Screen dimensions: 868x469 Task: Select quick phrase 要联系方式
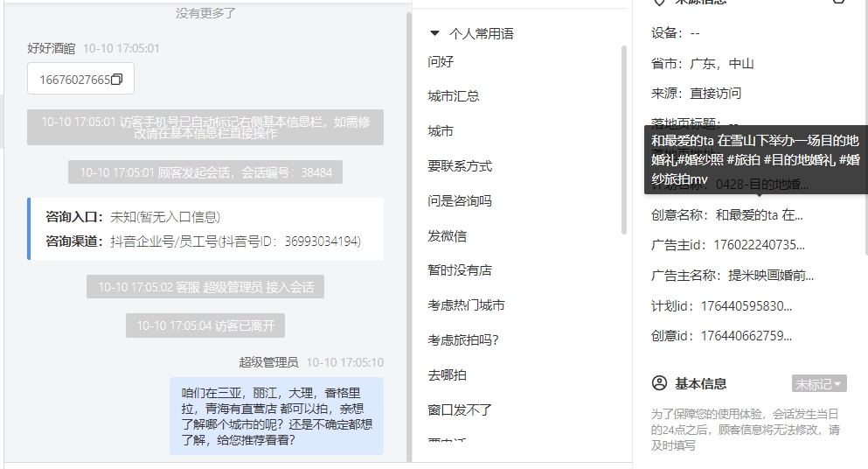[460, 165]
